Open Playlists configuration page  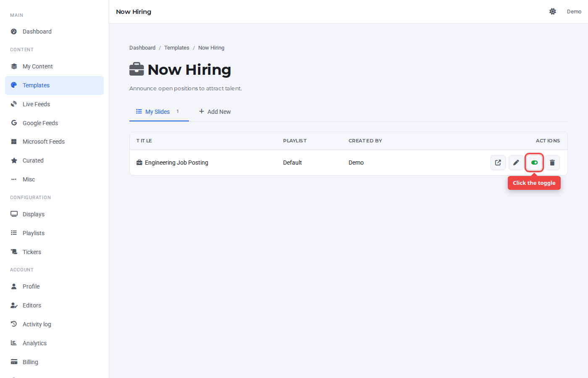54,233
